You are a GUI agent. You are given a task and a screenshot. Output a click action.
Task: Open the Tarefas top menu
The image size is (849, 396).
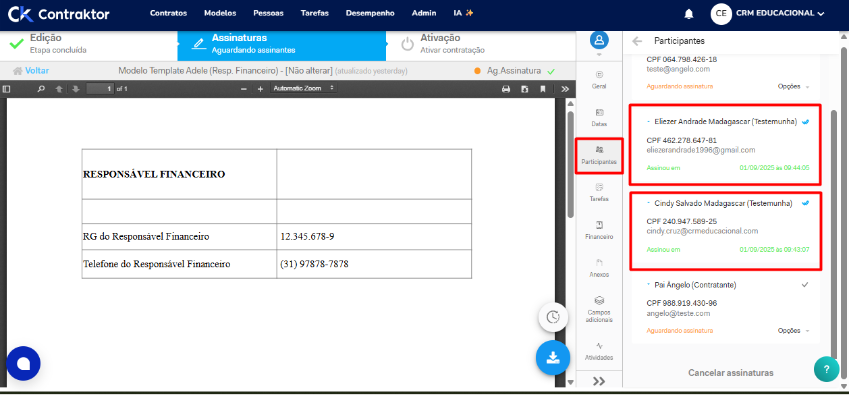click(315, 14)
